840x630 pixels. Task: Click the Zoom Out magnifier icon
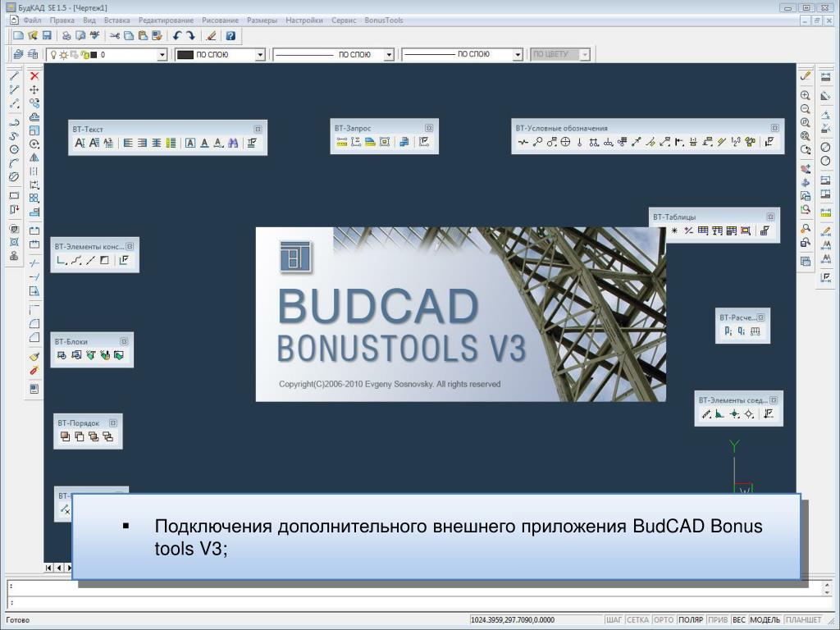click(806, 109)
